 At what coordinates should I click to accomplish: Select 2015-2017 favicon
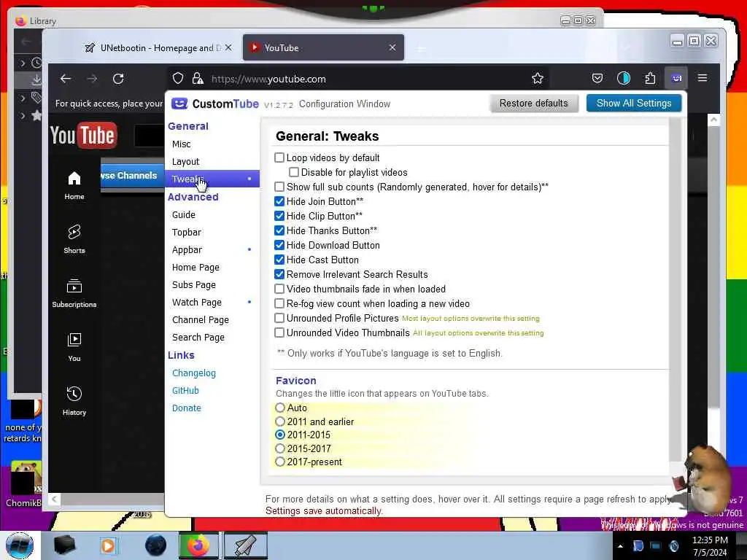(x=280, y=448)
